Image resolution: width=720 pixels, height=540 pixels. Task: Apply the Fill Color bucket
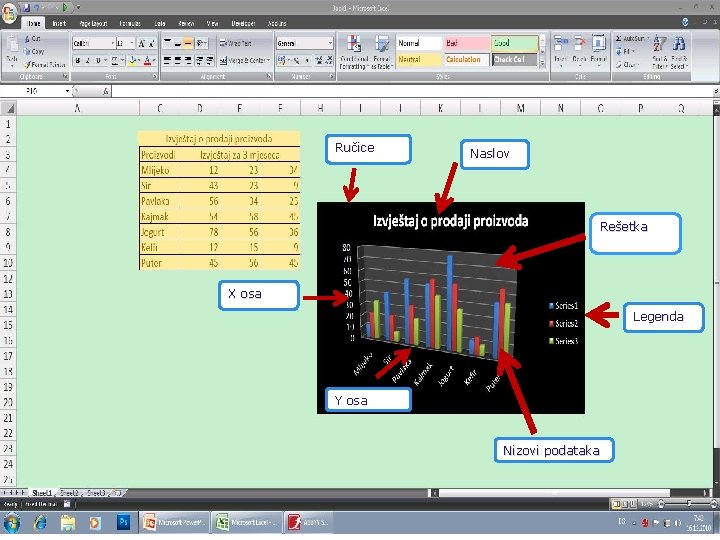pos(133,61)
